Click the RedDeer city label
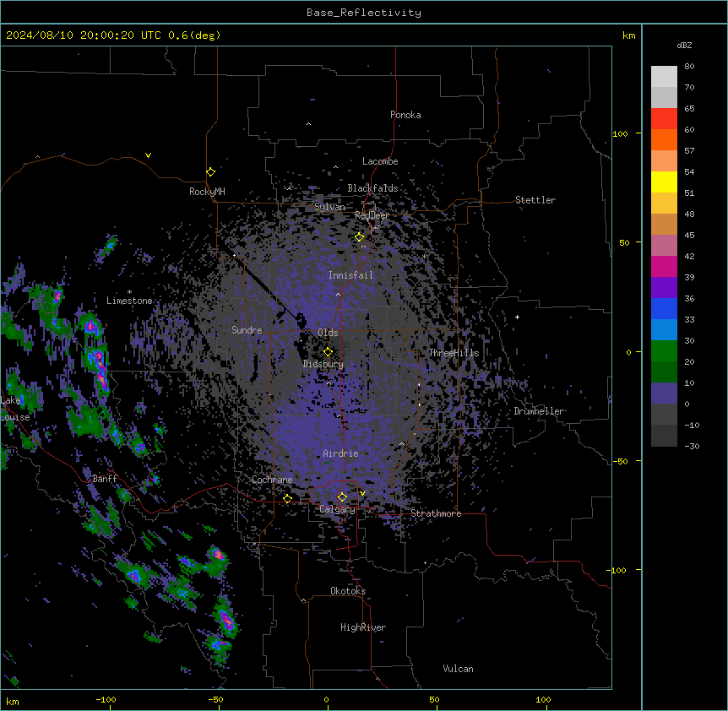728x711 pixels. 372,215
